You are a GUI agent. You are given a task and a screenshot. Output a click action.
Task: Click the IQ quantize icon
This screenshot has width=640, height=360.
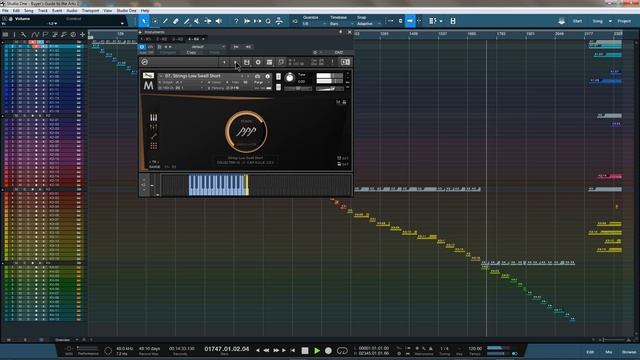point(295,21)
